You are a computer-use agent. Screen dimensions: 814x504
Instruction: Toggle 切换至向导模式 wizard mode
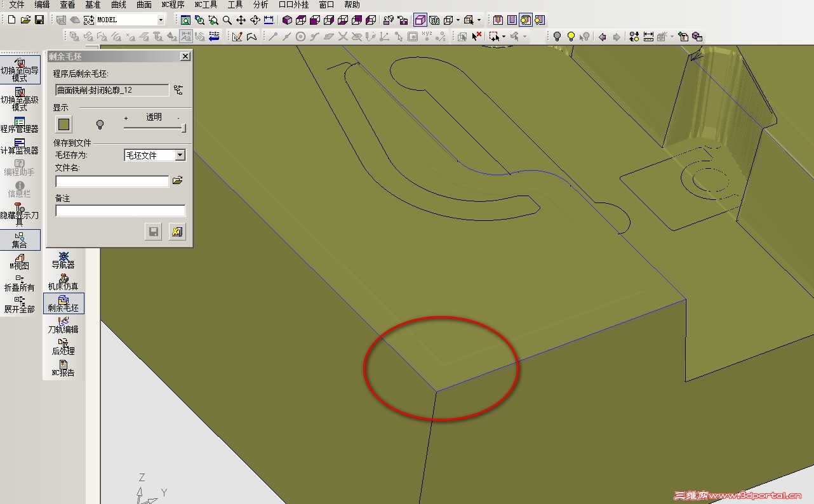click(x=20, y=70)
